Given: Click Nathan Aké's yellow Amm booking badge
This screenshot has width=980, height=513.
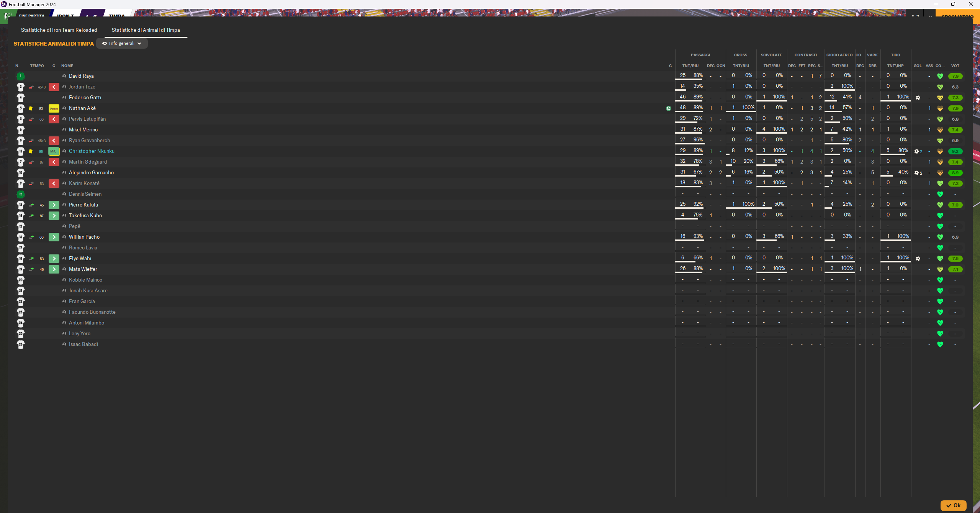Looking at the screenshot, I should pyautogui.click(x=54, y=108).
